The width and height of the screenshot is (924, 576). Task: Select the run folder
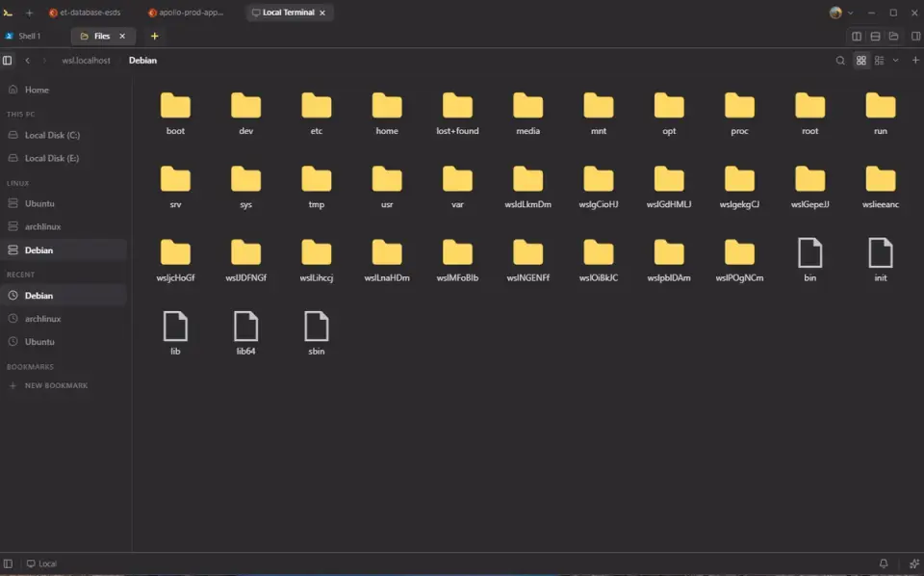pos(881,114)
